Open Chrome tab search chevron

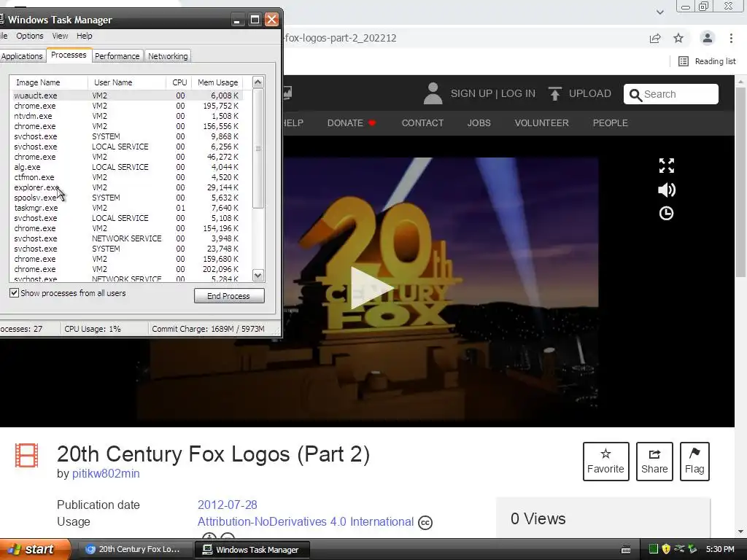(x=659, y=12)
